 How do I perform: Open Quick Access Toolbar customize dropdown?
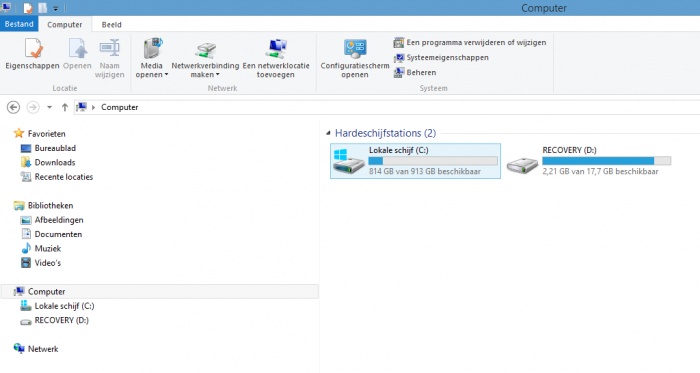pyautogui.click(x=55, y=8)
